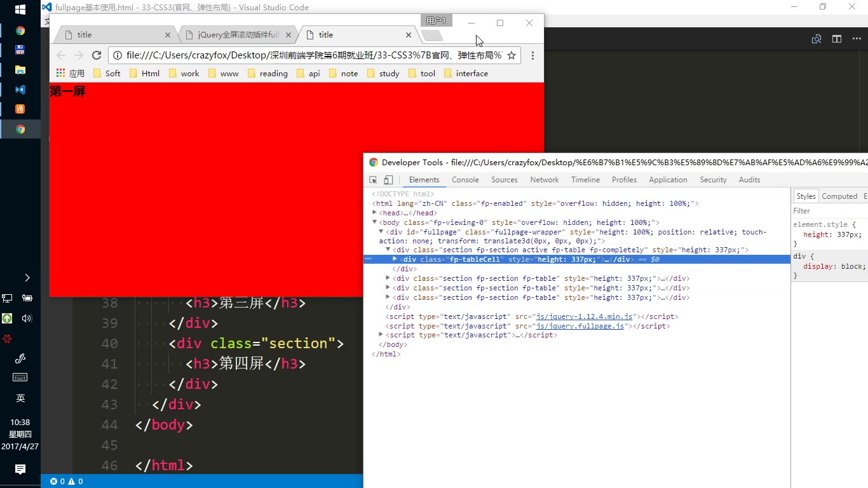
Task: Open the Windows Start menu
Action: click(20, 10)
